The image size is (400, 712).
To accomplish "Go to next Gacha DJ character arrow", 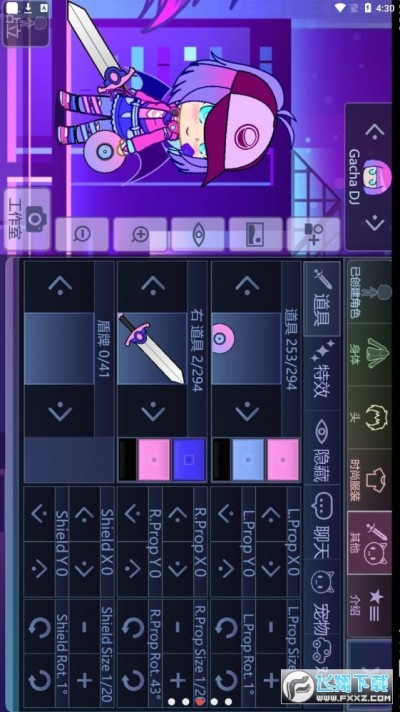I will pos(375,223).
